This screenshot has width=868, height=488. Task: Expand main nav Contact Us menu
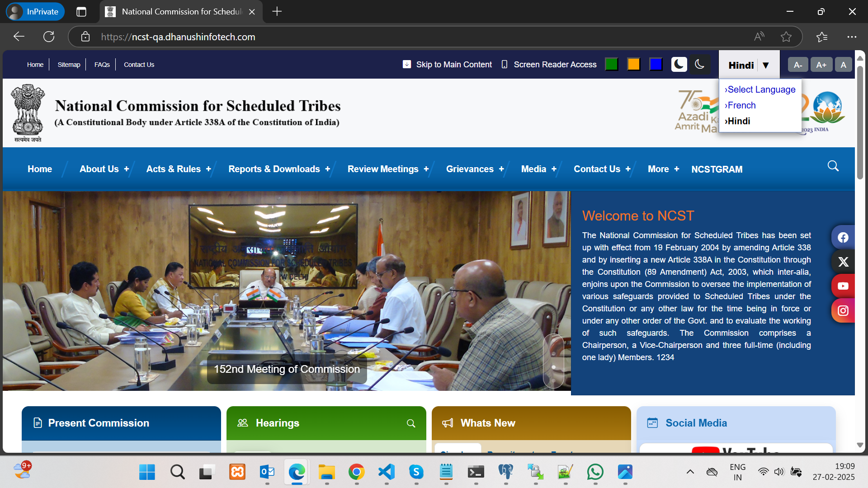[602, 169]
